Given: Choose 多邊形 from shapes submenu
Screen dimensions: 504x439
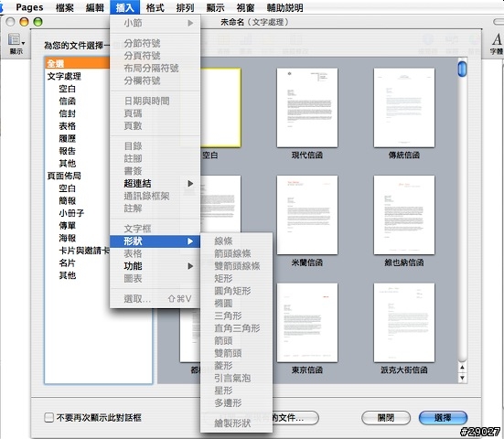Looking at the screenshot, I should click(236, 403).
